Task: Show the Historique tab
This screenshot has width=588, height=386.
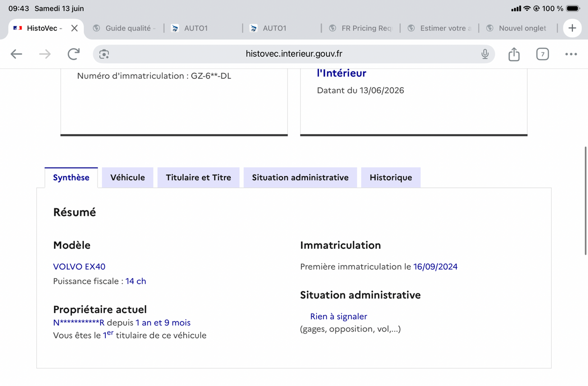Action: (x=391, y=177)
